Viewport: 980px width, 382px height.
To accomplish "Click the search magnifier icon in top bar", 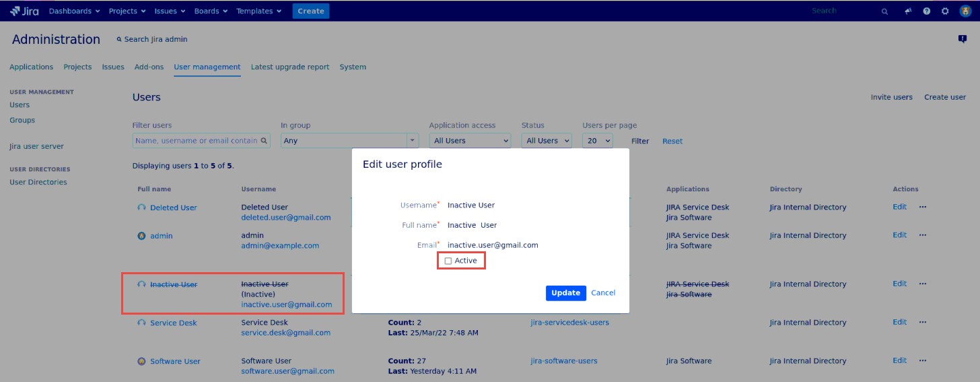I will (884, 11).
